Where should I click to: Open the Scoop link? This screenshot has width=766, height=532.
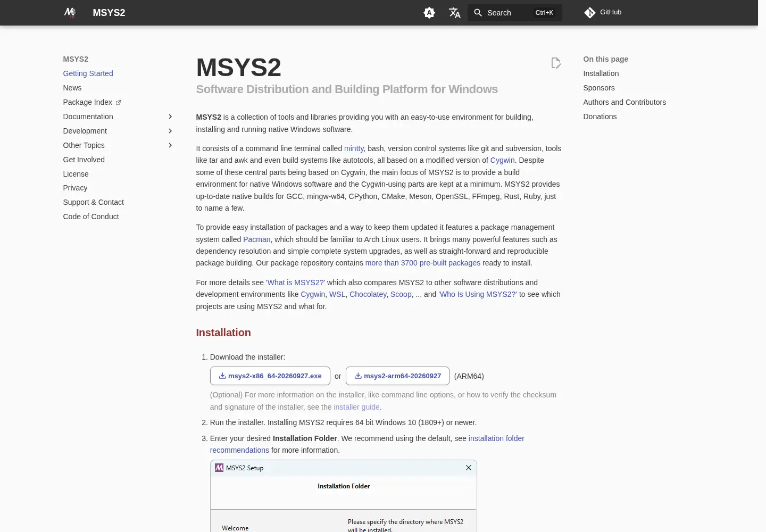tap(401, 294)
